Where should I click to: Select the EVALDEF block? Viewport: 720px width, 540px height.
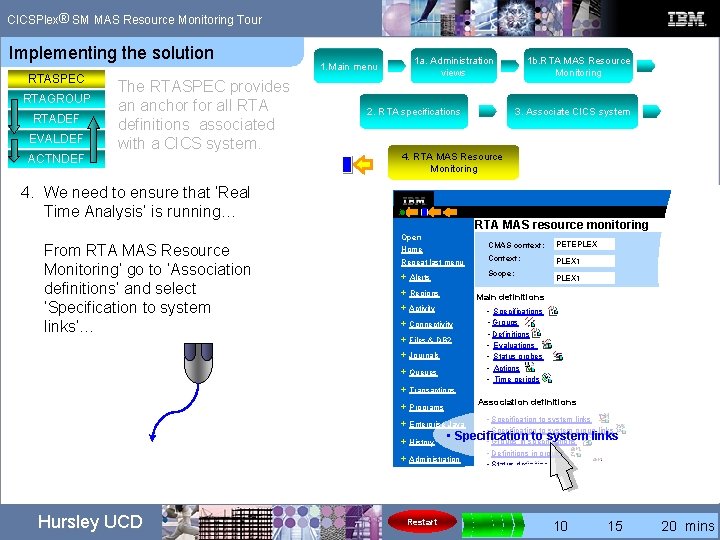(56, 138)
